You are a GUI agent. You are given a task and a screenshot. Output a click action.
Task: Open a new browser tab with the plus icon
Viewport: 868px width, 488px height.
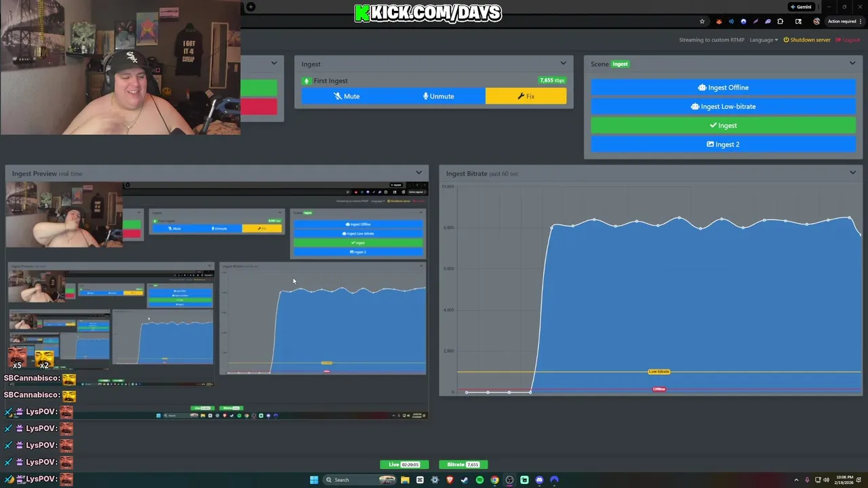(251, 7)
